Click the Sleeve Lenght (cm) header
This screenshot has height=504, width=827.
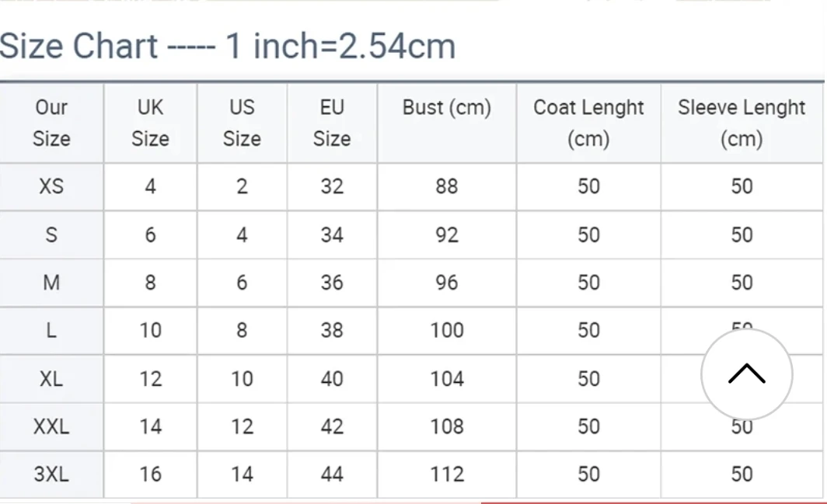741,123
